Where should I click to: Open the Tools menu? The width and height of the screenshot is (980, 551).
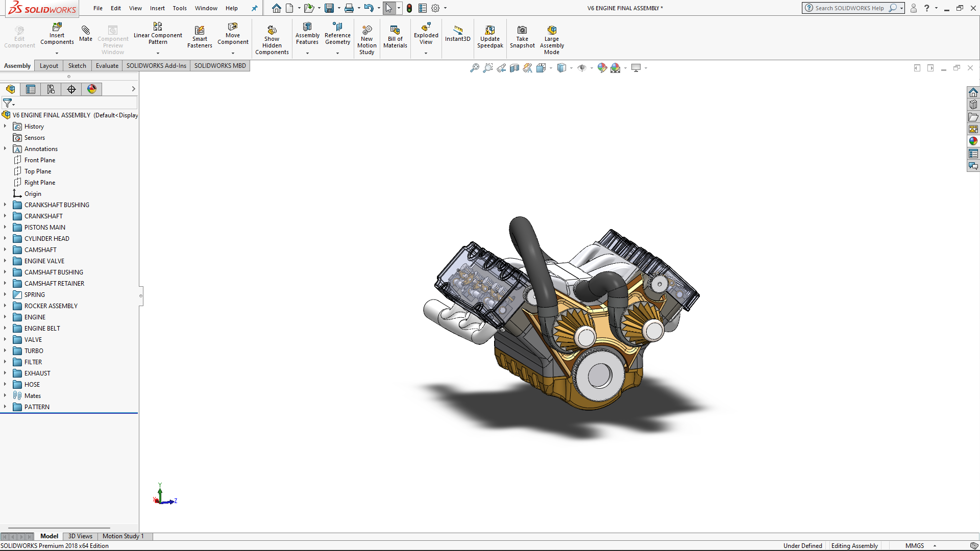pos(180,8)
